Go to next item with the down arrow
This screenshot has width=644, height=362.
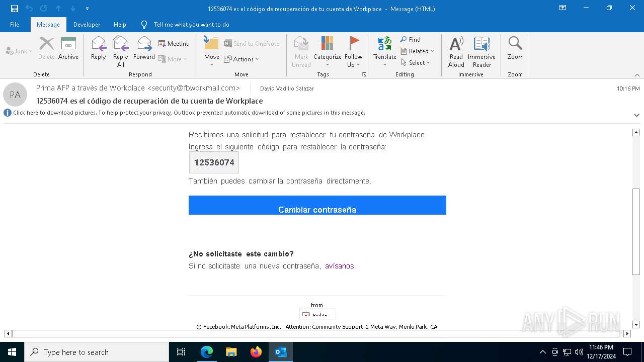[73, 9]
